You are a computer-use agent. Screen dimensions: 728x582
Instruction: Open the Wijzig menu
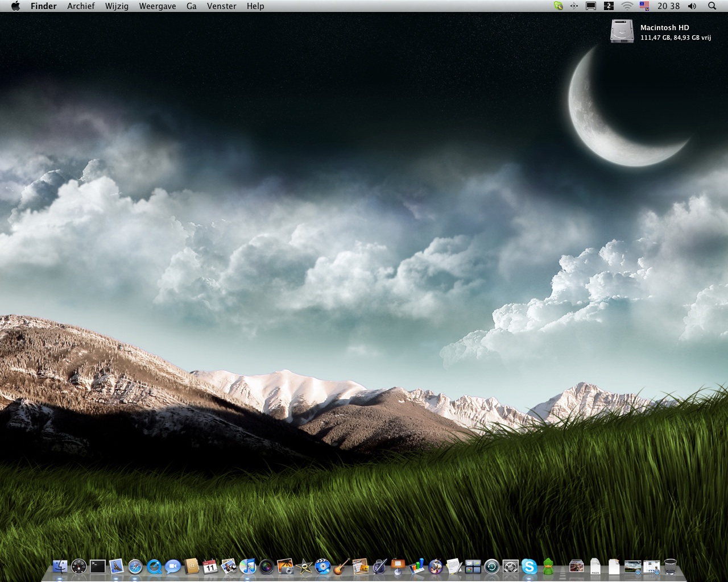pos(117,6)
